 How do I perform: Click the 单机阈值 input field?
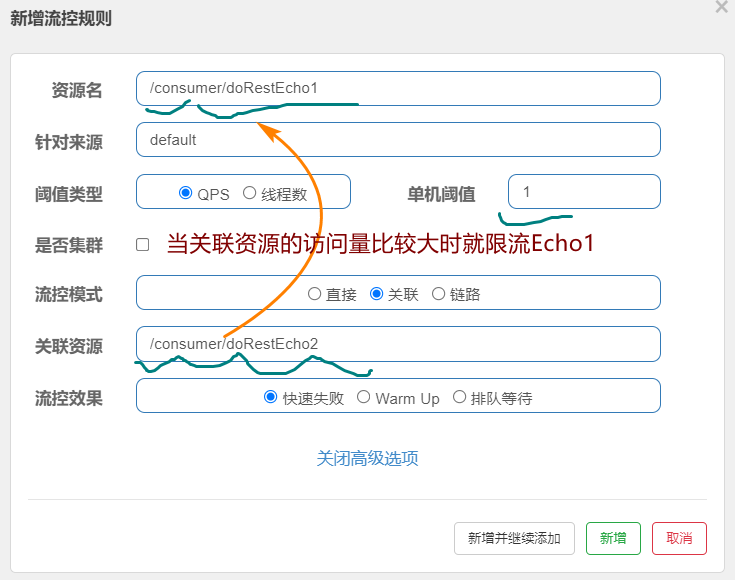click(x=584, y=191)
